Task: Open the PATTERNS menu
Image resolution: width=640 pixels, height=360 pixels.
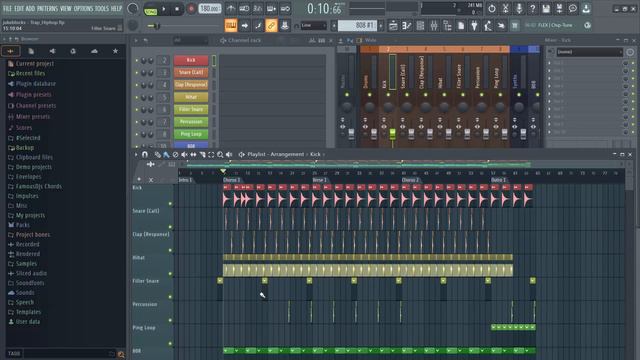Action: [x=48, y=8]
